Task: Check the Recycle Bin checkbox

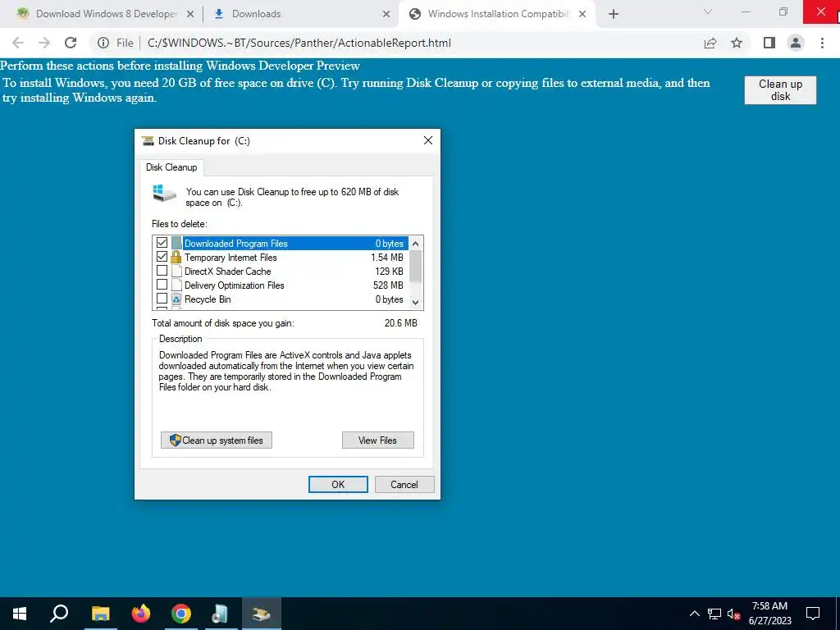Action: pos(162,299)
